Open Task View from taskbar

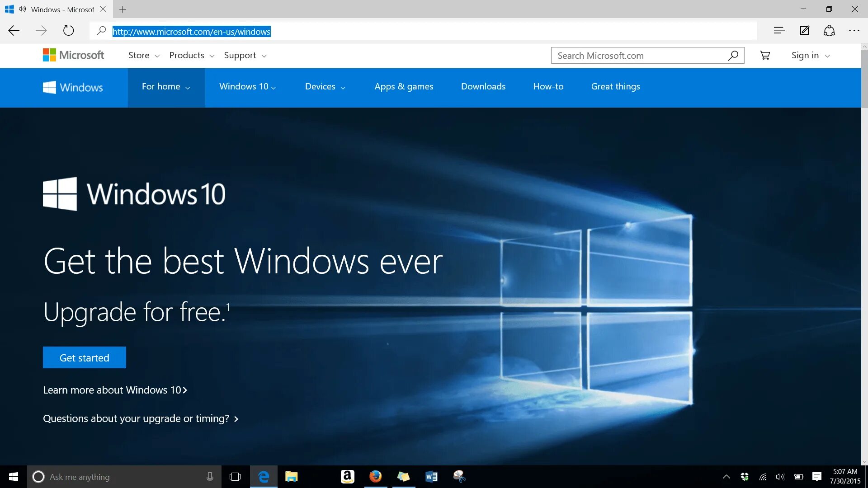[235, 477]
